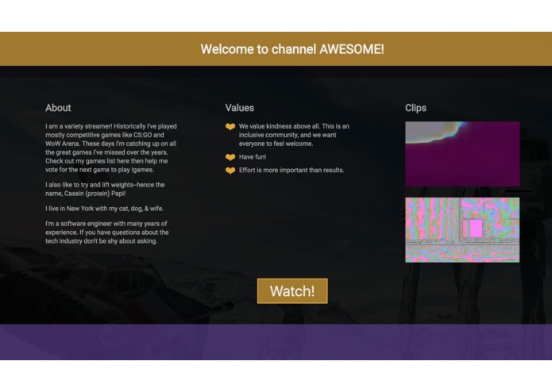Open the purple gradient clip thumbnail
Viewport: 552px width, 392px height.
[462, 154]
